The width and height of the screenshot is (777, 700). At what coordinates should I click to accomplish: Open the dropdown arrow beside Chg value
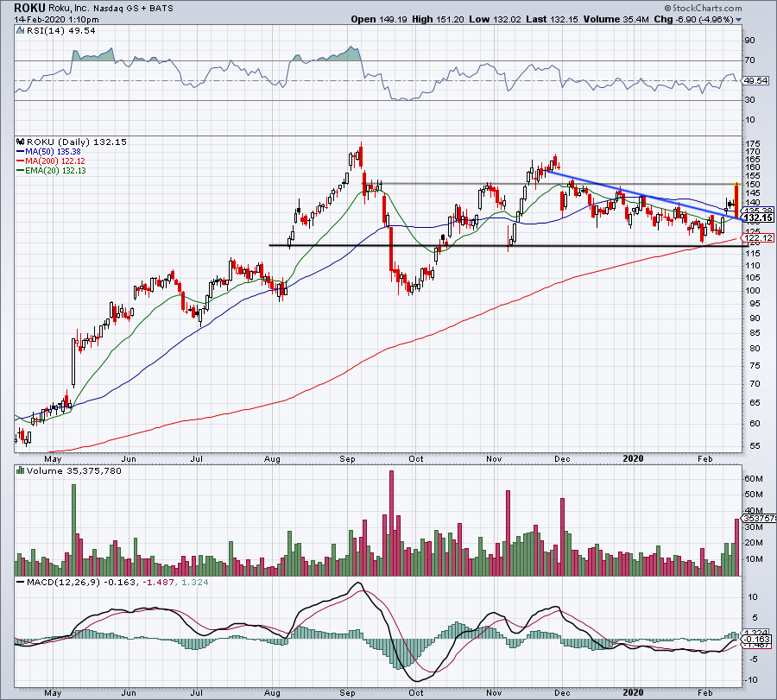click(739, 20)
